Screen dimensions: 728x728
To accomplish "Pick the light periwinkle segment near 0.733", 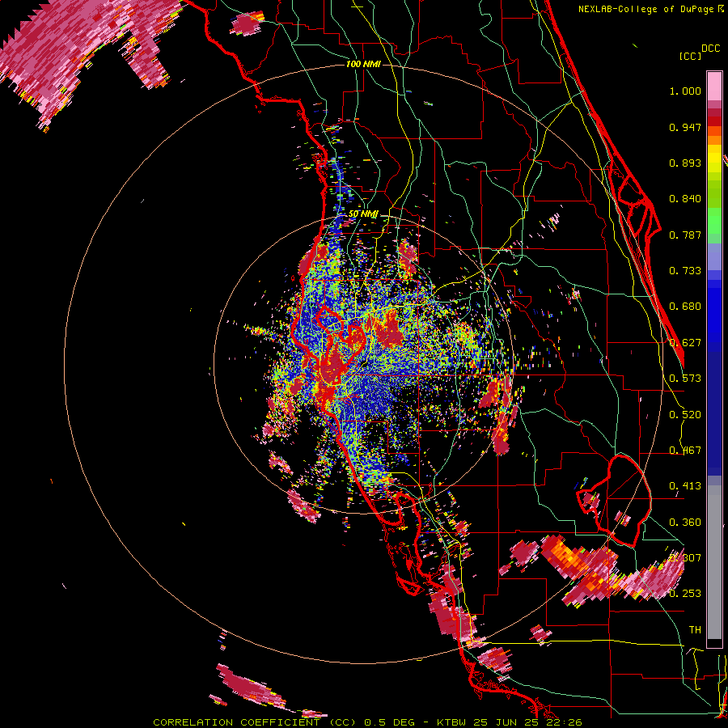I will (x=714, y=256).
